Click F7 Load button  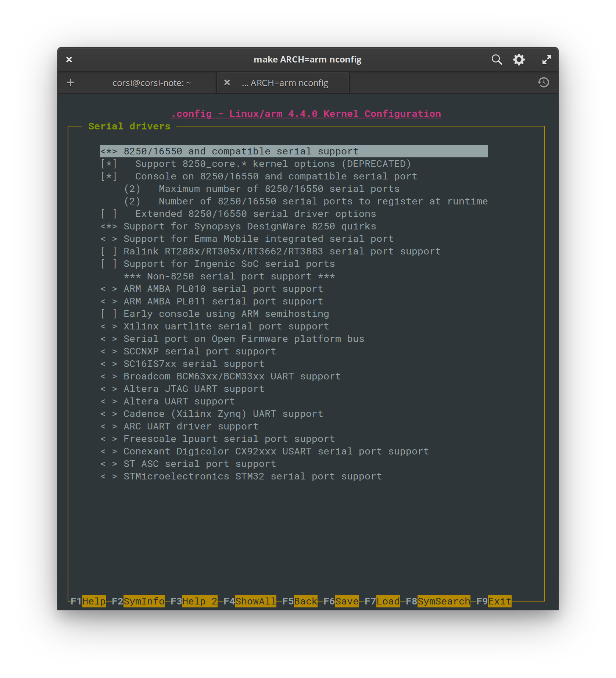382,601
